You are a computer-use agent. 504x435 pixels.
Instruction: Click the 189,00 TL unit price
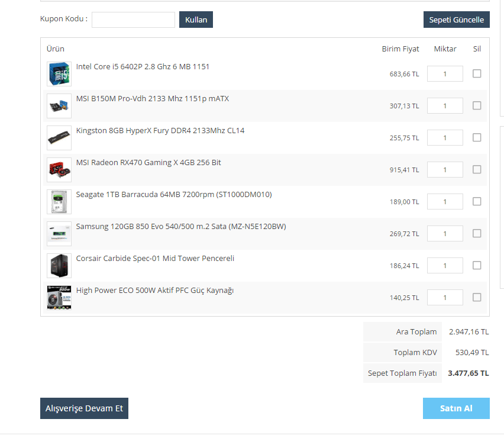(405, 202)
